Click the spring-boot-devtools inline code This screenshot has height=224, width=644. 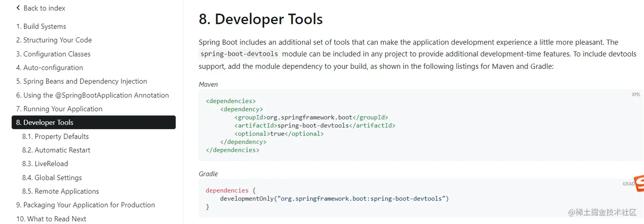(x=239, y=54)
